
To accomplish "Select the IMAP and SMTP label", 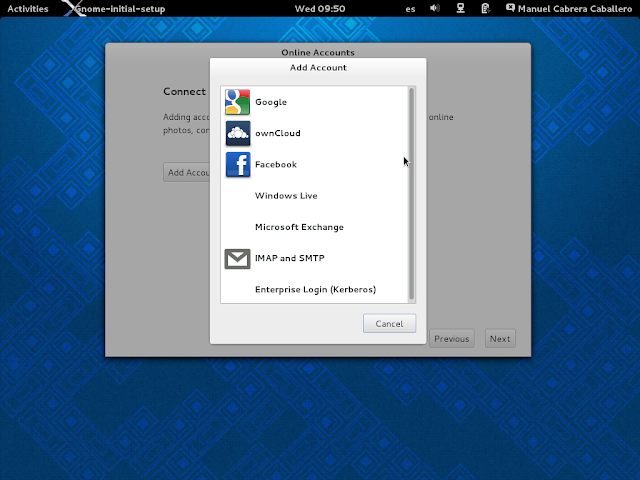I will 290,258.
